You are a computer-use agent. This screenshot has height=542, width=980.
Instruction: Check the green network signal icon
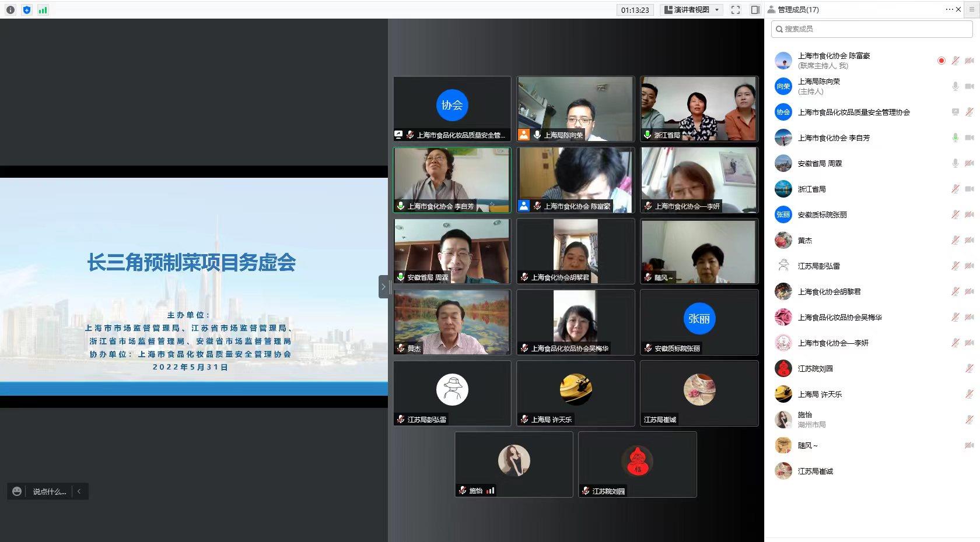(43, 10)
